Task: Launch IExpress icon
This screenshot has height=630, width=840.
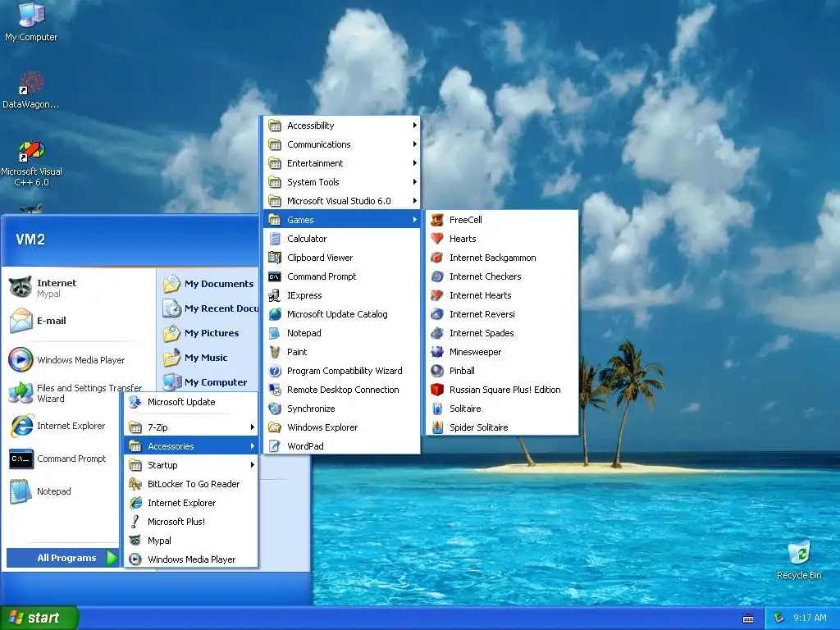Action: coord(275,295)
